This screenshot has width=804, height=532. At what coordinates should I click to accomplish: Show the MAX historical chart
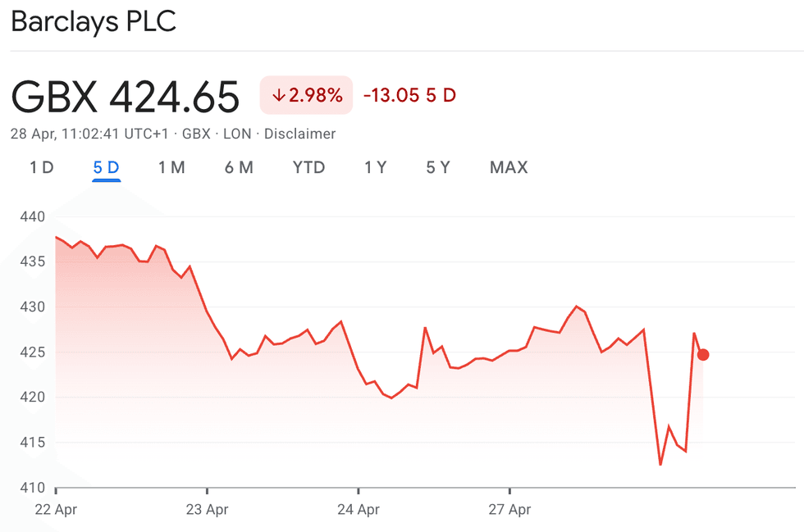pyautogui.click(x=509, y=167)
